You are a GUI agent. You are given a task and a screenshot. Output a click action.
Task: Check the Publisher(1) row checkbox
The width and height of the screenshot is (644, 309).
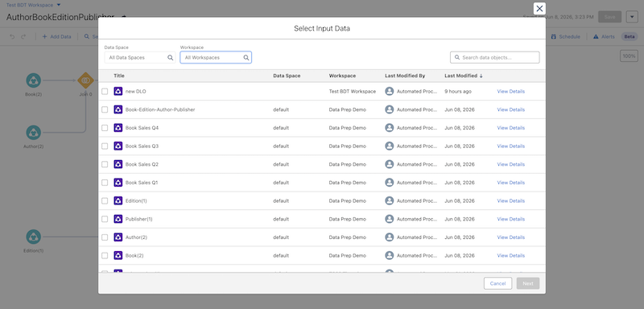[x=105, y=219]
